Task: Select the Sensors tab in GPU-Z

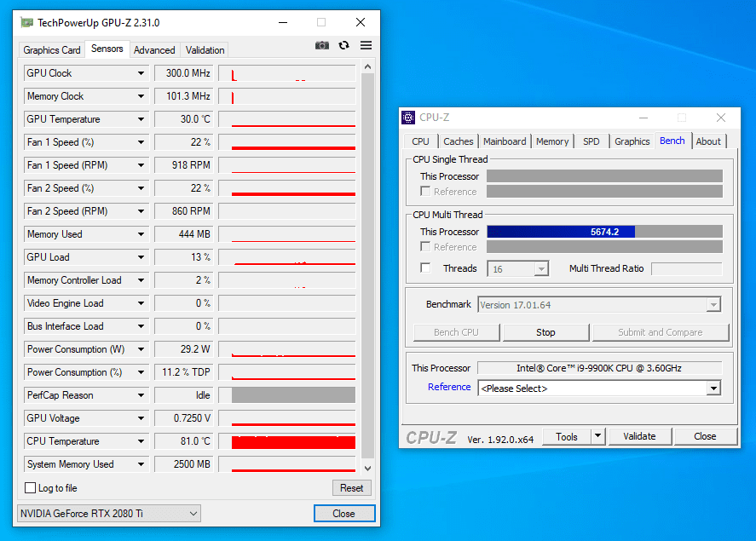Action: 107,49
